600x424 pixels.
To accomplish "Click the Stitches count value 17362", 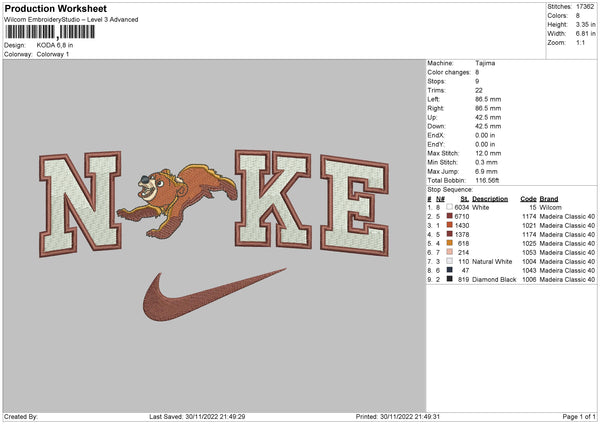I will (x=585, y=8).
